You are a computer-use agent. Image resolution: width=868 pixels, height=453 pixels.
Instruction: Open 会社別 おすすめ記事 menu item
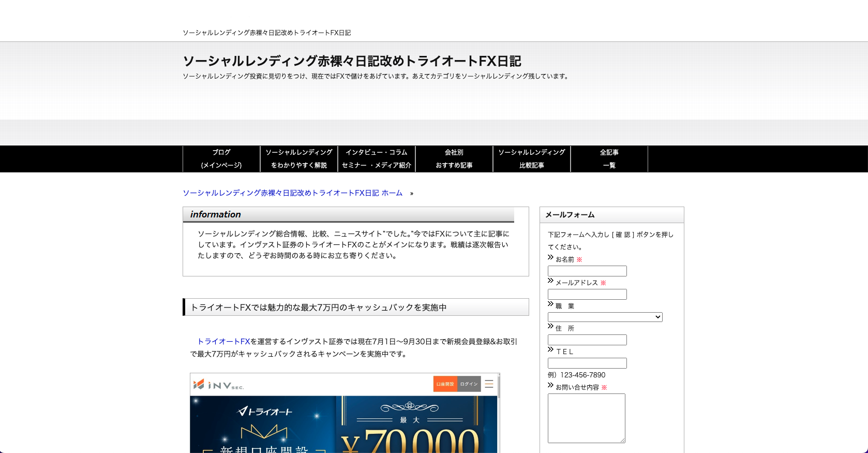point(454,159)
